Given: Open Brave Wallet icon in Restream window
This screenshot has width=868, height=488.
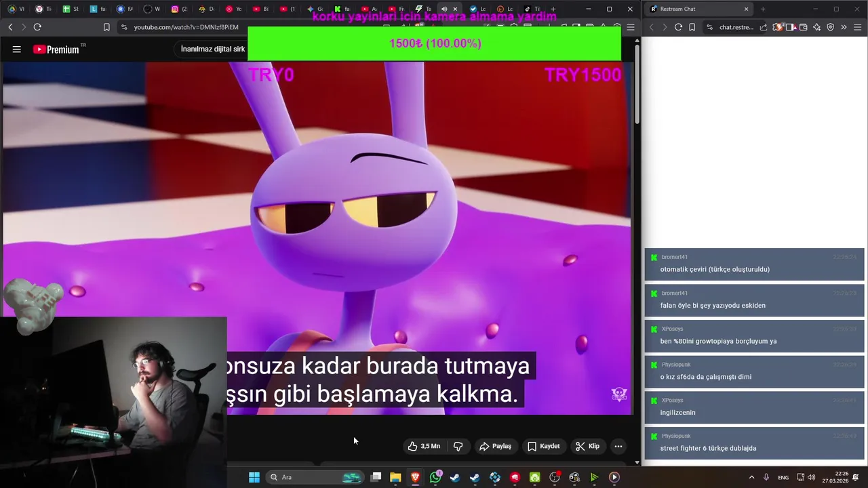Looking at the screenshot, I should 804,27.
